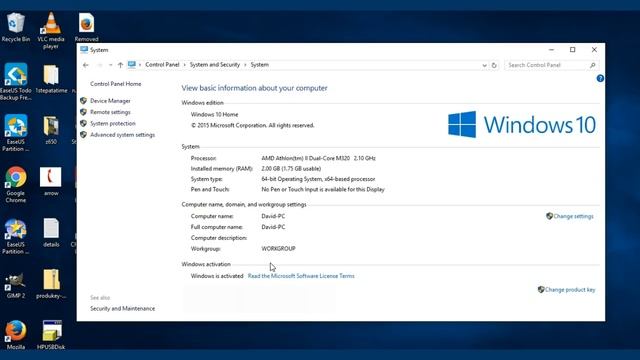Viewport: 640px width, 360px height.
Task: Open recent locations dropdown arrow
Action: click(x=110, y=65)
